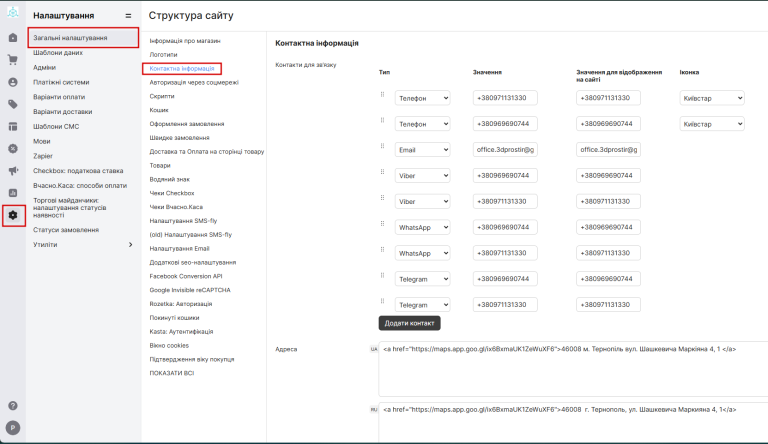Click the UA address text area
Viewport: 768px width, 444px height.
point(573,369)
